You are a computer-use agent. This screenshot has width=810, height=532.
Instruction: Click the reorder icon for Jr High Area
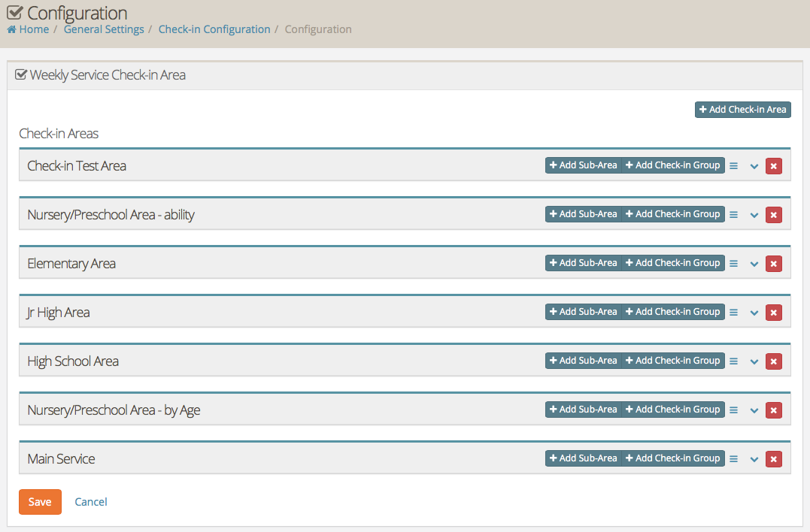coord(733,312)
